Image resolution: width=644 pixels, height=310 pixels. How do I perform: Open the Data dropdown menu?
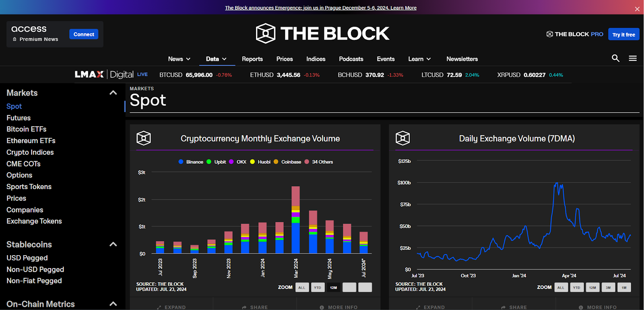click(217, 59)
